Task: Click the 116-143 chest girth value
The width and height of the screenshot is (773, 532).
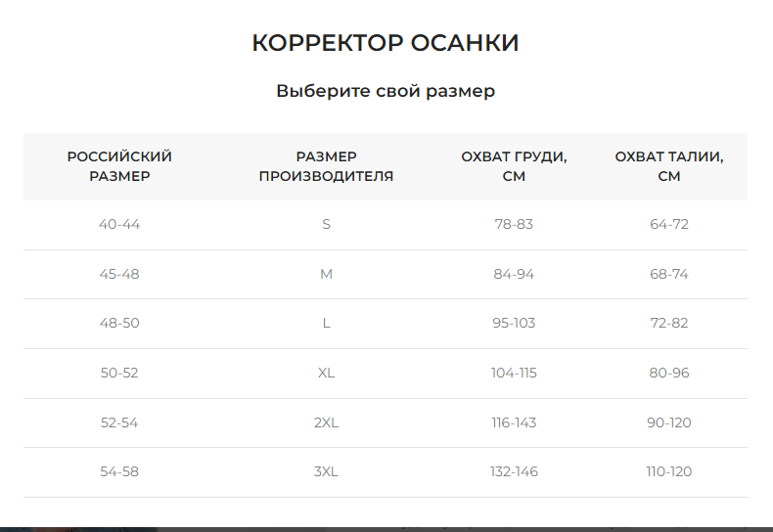Action: (x=514, y=422)
